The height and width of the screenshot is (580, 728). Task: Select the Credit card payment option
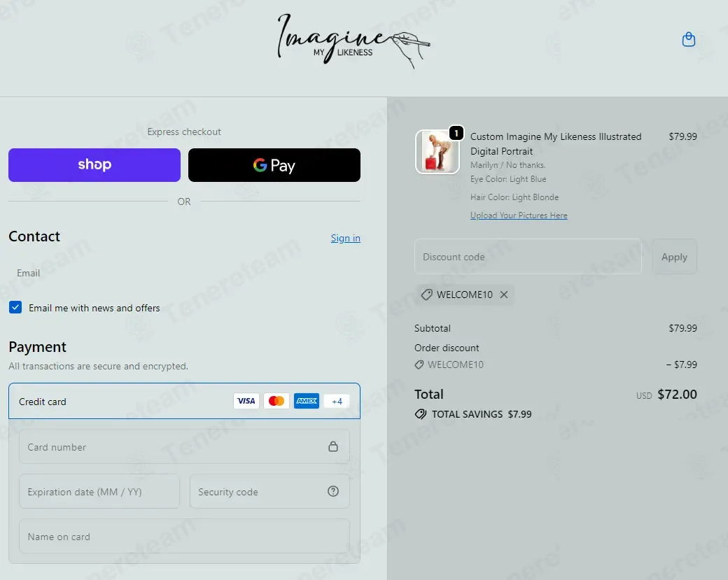[184, 401]
